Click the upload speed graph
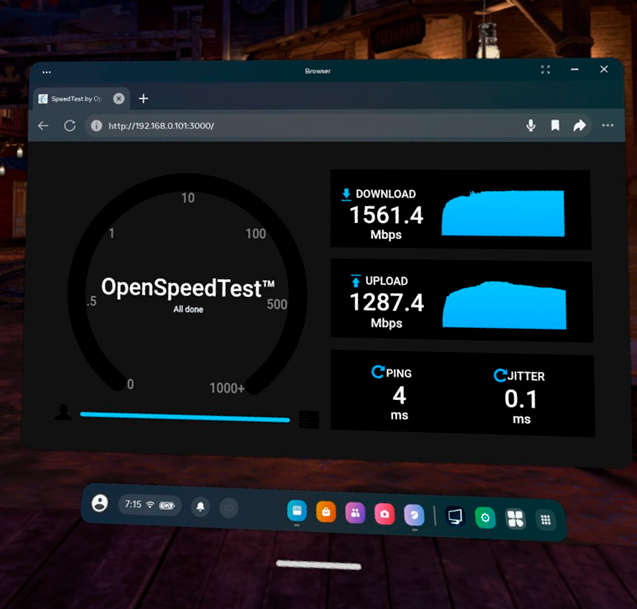The height and width of the screenshot is (609, 637). tap(504, 305)
